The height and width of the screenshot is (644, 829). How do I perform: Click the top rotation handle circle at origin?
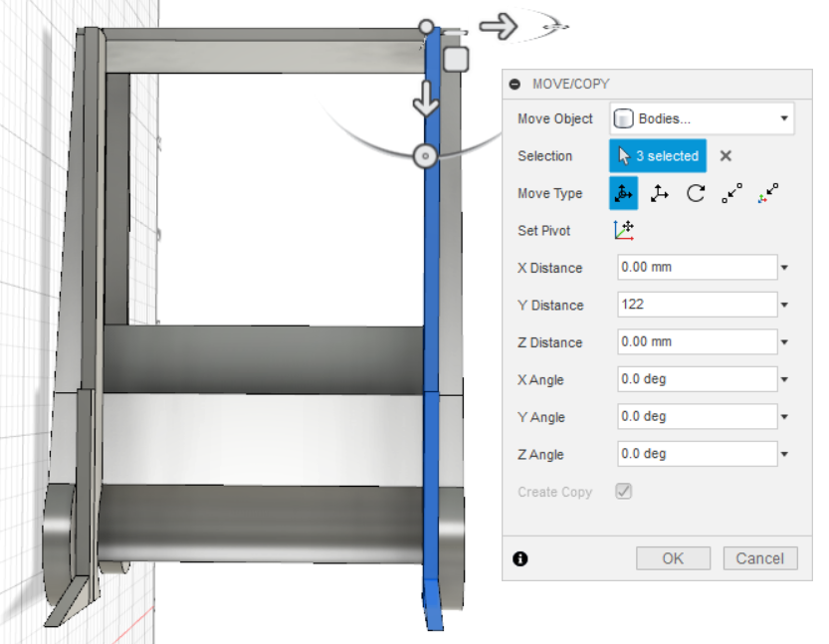click(x=426, y=27)
